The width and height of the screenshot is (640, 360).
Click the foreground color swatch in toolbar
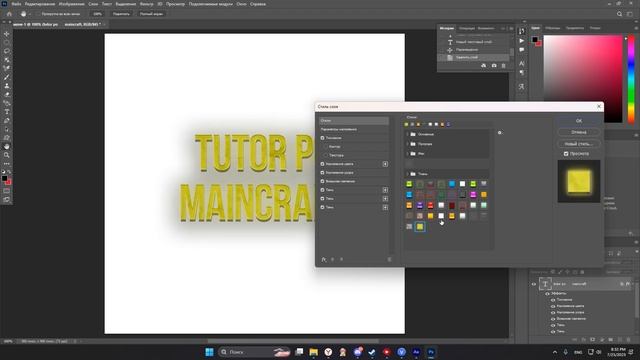(4, 178)
